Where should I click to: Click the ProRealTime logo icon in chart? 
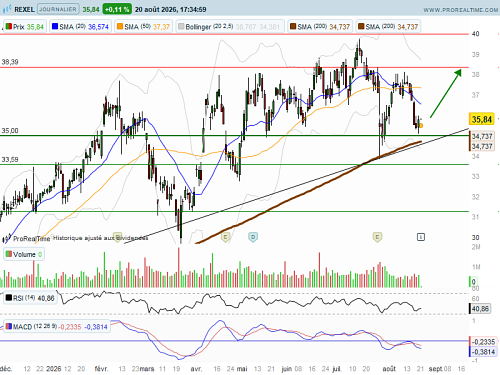(7, 239)
